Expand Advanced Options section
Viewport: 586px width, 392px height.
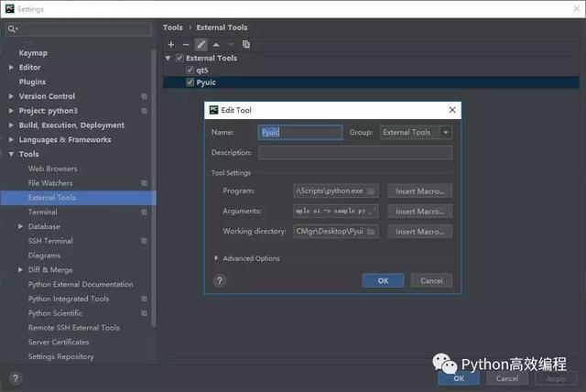(x=216, y=258)
